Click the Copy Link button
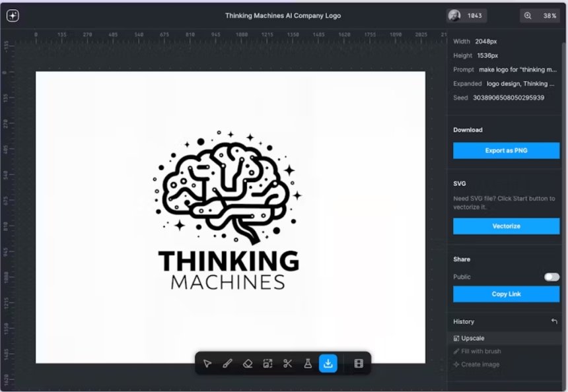The height and width of the screenshot is (392, 568). pos(506,294)
